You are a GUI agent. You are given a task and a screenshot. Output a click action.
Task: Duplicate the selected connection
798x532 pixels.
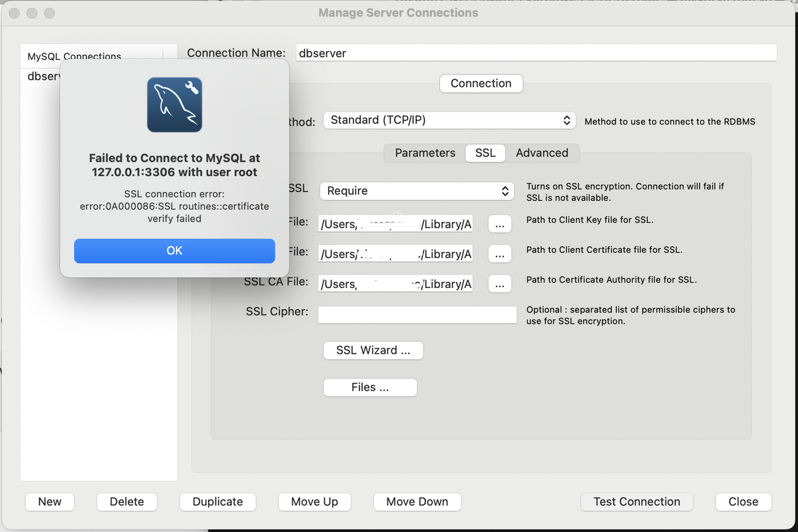click(x=218, y=502)
